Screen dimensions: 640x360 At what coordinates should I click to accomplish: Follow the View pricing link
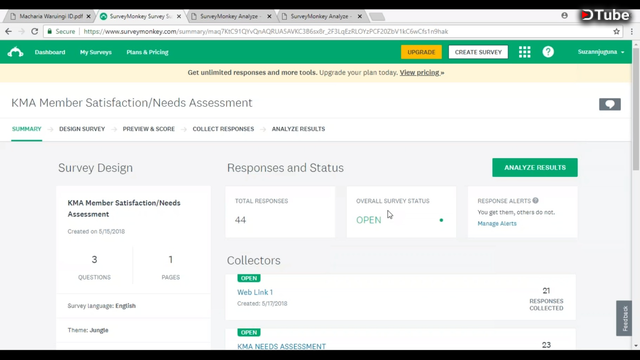[422, 73]
